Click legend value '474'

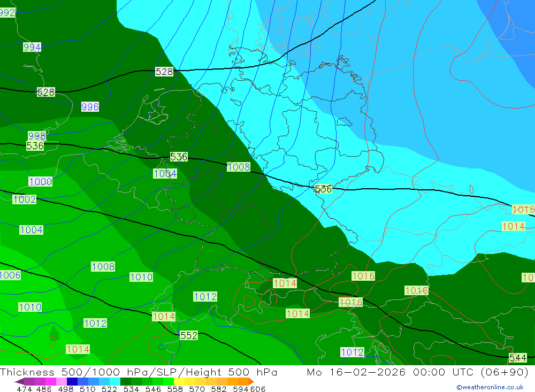pos(24,389)
